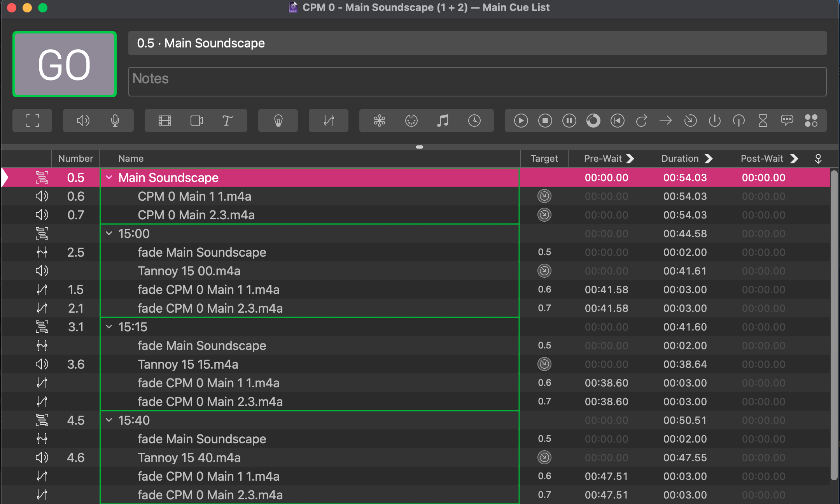
Task: Add a Start cue from toolbar
Action: click(x=521, y=121)
